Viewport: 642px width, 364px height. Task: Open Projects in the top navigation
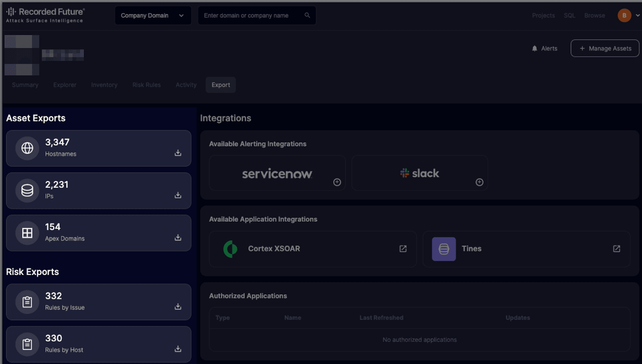543,15
